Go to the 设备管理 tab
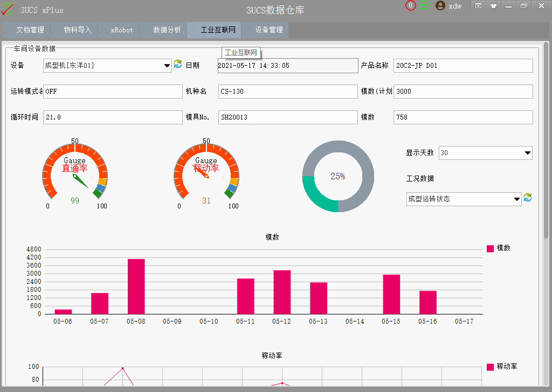This screenshot has height=392, width=552. click(x=265, y=30)
